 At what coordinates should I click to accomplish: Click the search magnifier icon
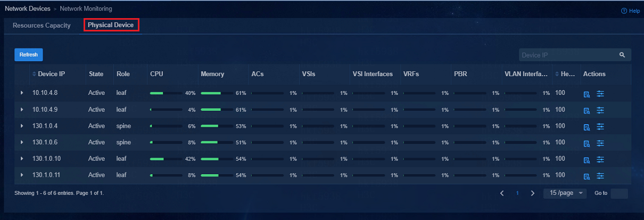coord(622,55)
